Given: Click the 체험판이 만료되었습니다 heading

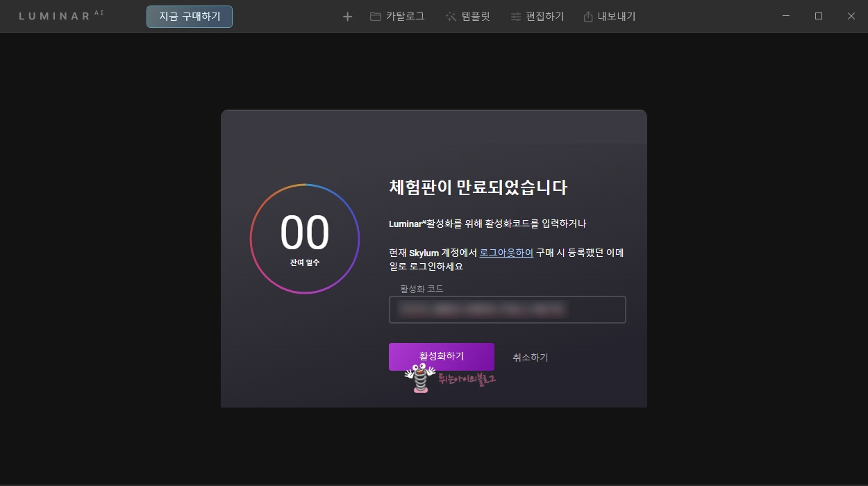Looking at the screenshot, I should 478,187.
